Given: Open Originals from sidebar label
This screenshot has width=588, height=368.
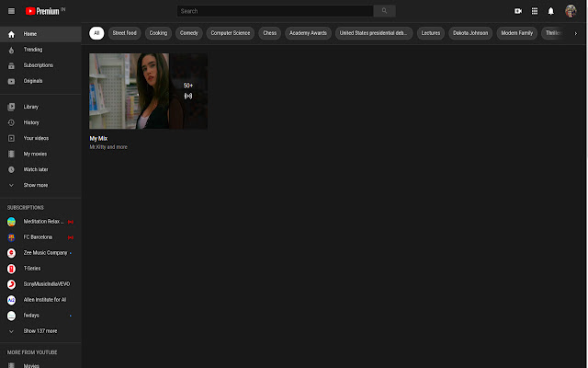Looking at the screenshot, I should click(33, 81).
